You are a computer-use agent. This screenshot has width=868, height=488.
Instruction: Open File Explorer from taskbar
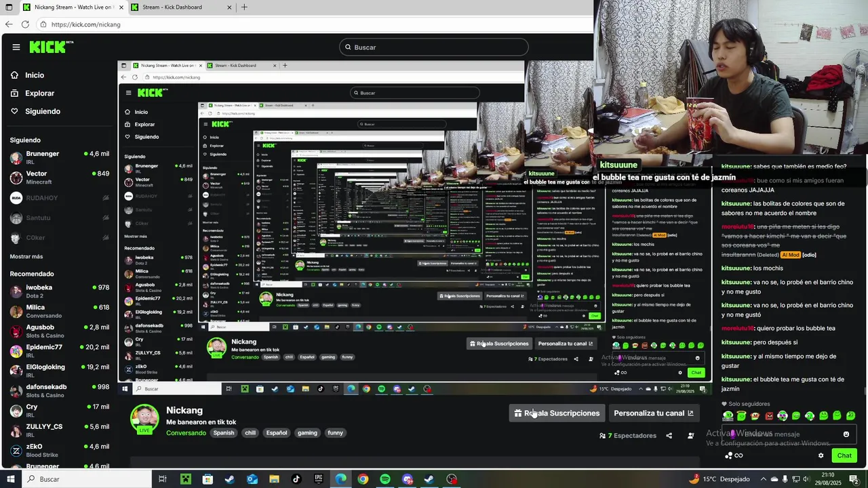point(274,479)
